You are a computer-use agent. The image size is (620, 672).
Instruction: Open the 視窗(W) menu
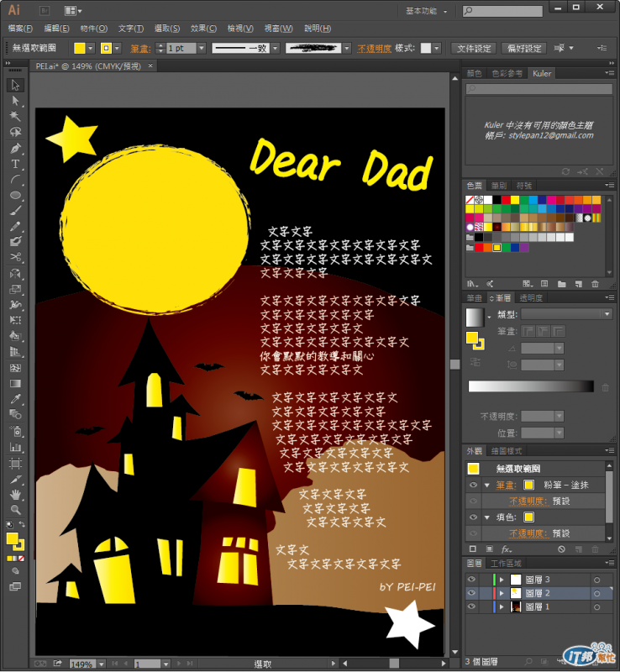[279, 29]
